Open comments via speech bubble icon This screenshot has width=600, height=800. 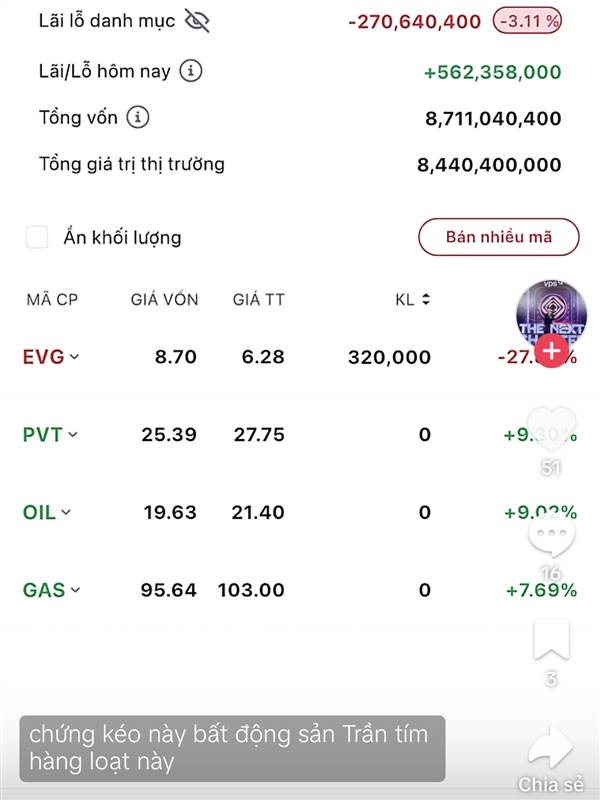click(x=551, y=540)
